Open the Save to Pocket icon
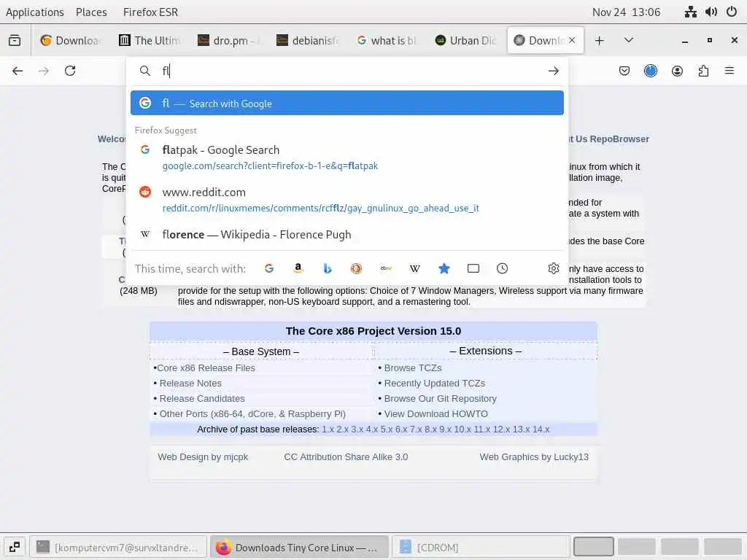The height and width of the screenshot is (560, 747). (624, 71)
